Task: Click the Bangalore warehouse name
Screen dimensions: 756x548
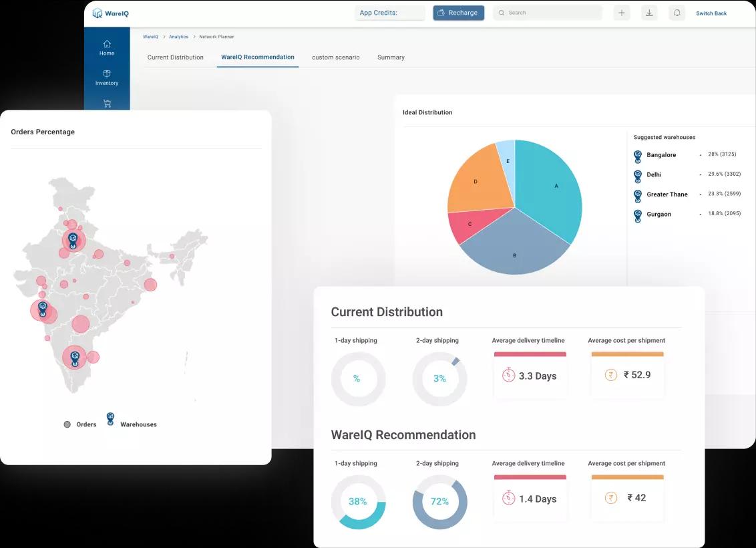Action: coord(661,155)
